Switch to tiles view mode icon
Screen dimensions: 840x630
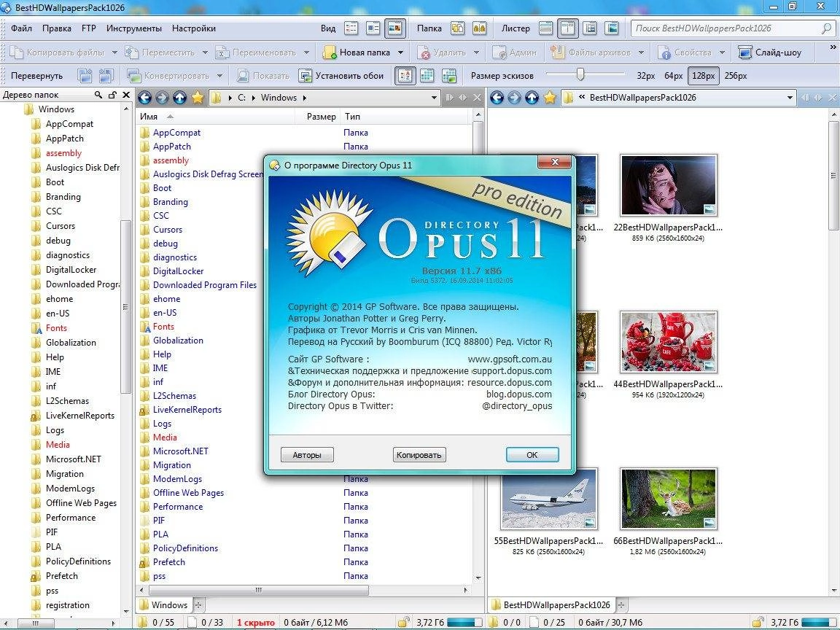[x=373, y=28]
